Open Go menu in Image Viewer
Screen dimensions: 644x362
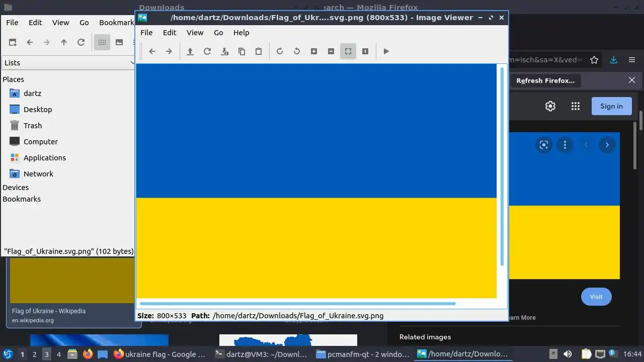tap(218, 32)
